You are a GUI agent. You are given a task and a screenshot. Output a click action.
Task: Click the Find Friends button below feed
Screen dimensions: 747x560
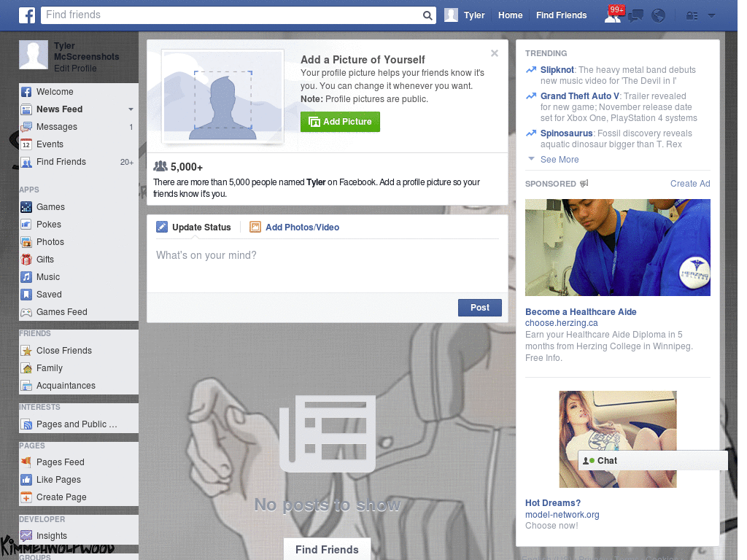tap(328, 550)
